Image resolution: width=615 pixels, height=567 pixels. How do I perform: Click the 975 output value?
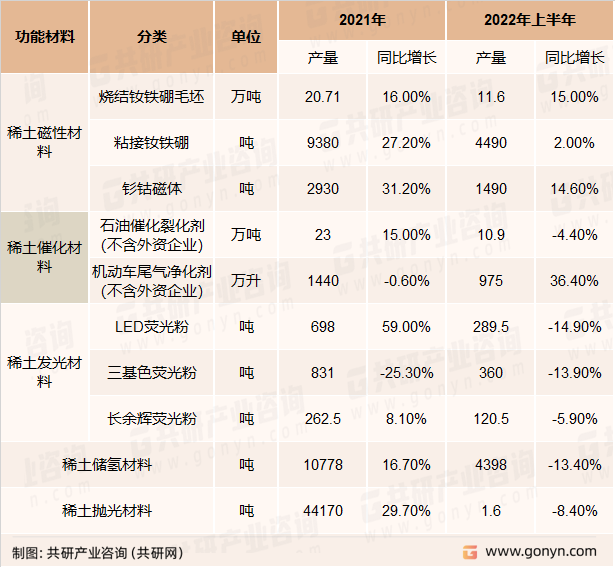coord(491,281)
